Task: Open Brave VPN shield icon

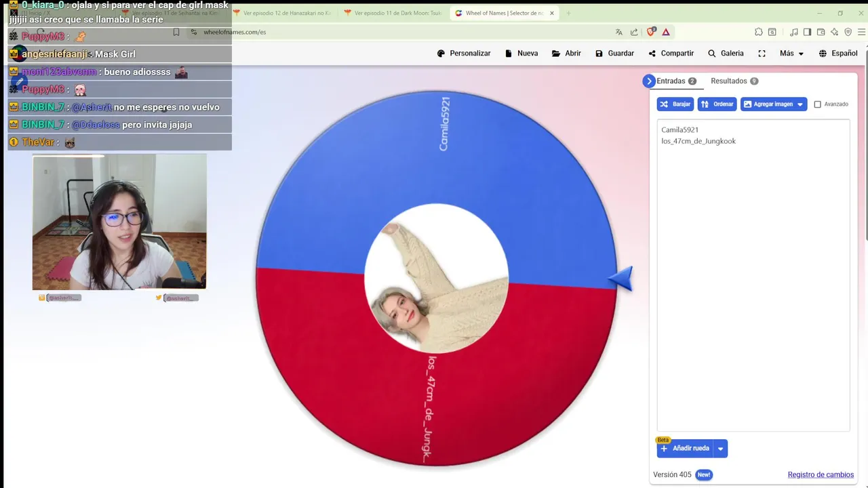Action: (x=848, y=32)
